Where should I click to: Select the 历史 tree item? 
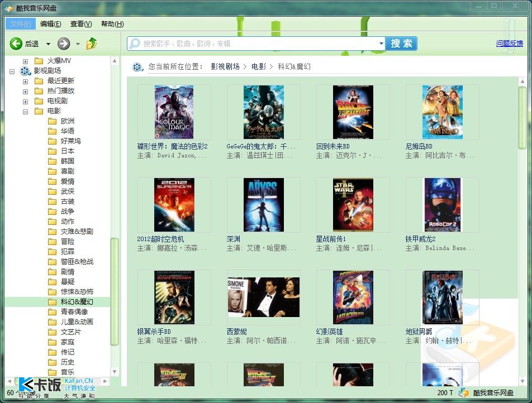[68, 362]
